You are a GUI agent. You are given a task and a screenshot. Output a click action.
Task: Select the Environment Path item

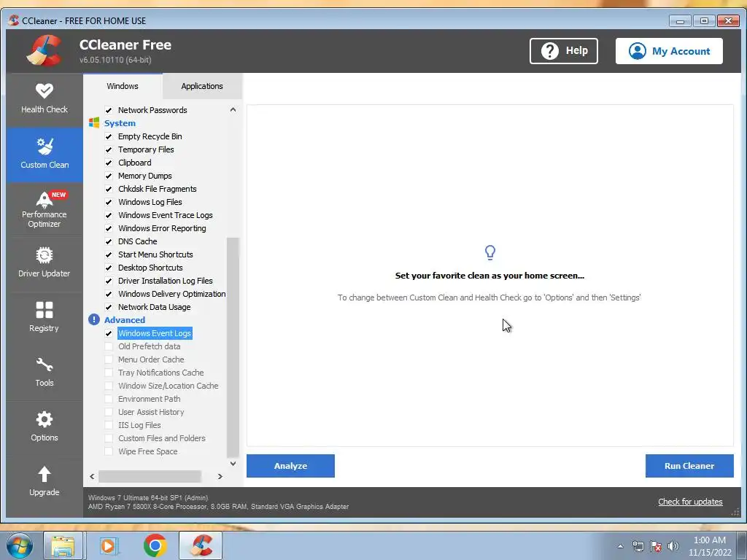(149, 399)
